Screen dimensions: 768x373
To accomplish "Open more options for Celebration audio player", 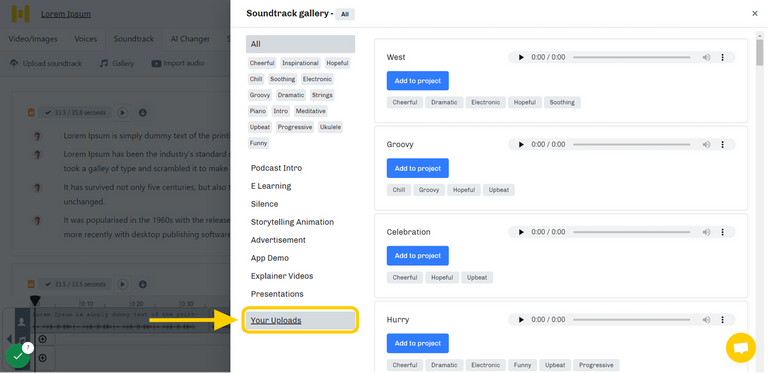I will (x=722, y=232).
